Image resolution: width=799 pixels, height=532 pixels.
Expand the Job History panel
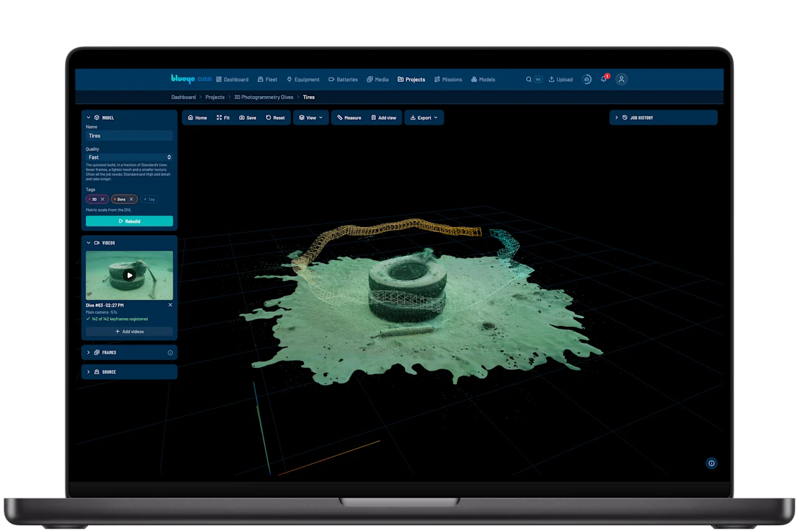pyautogui.click(x=663, y=117)
